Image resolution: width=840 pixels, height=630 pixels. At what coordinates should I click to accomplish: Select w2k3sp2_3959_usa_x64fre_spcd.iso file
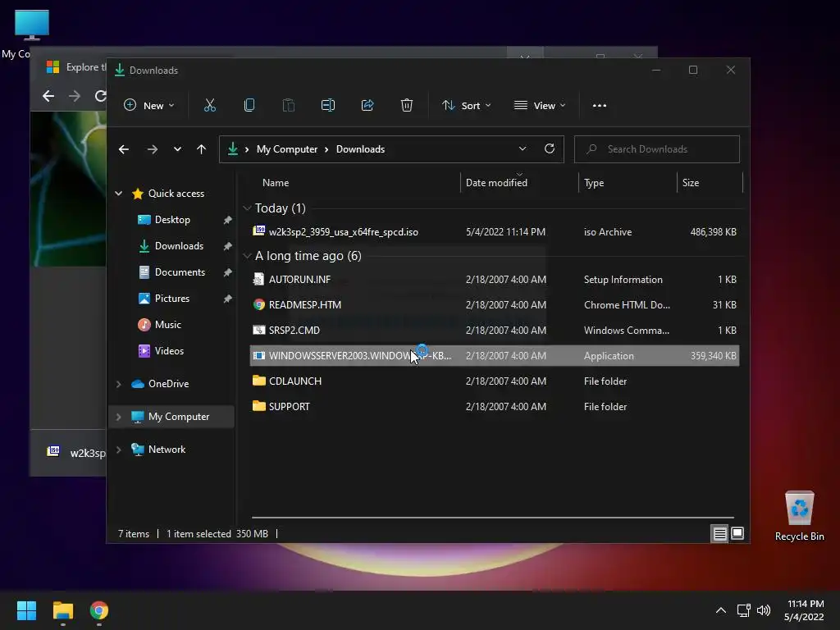495,232
